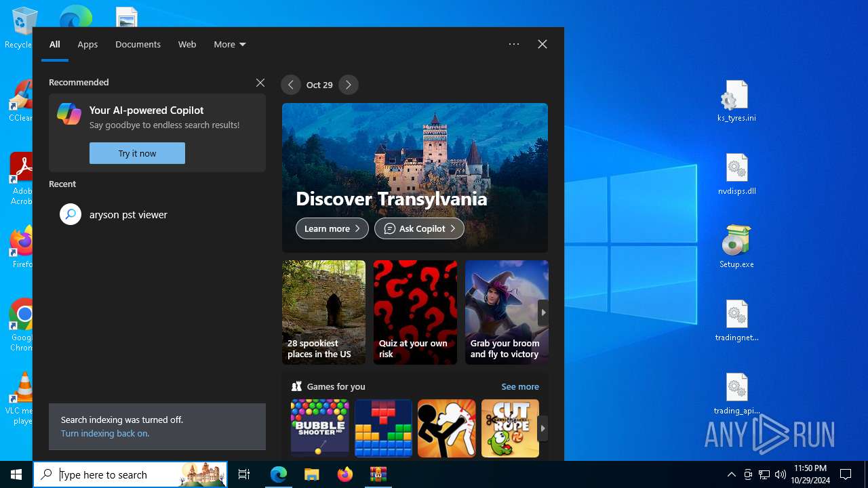
Task: Show hidden system tray icons
Action: tap(731, 474)
